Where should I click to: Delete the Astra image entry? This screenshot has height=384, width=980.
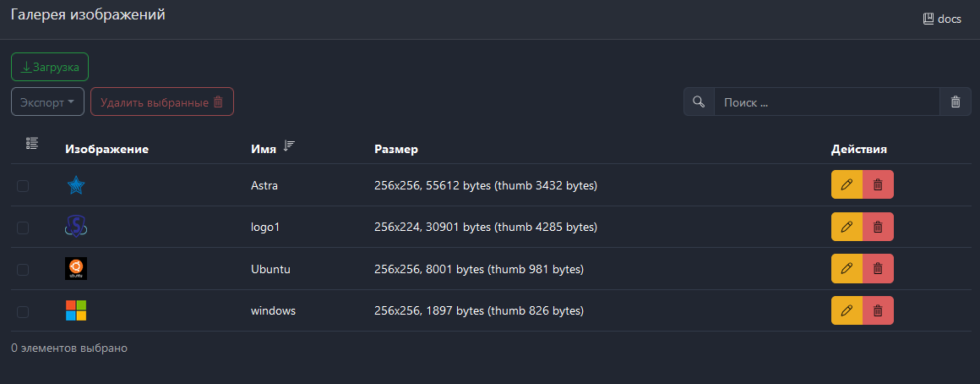click(878, 185)
